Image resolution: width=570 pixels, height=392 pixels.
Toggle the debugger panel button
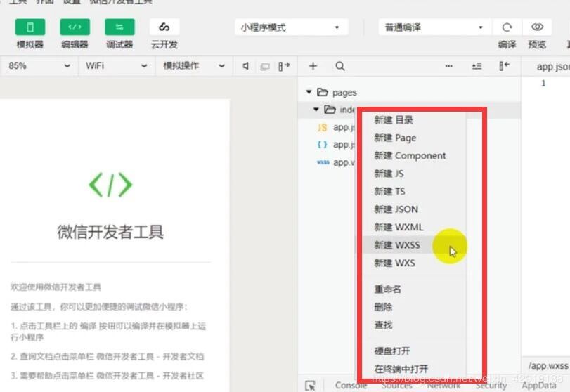pyautogui.click(x=119, y=27)
